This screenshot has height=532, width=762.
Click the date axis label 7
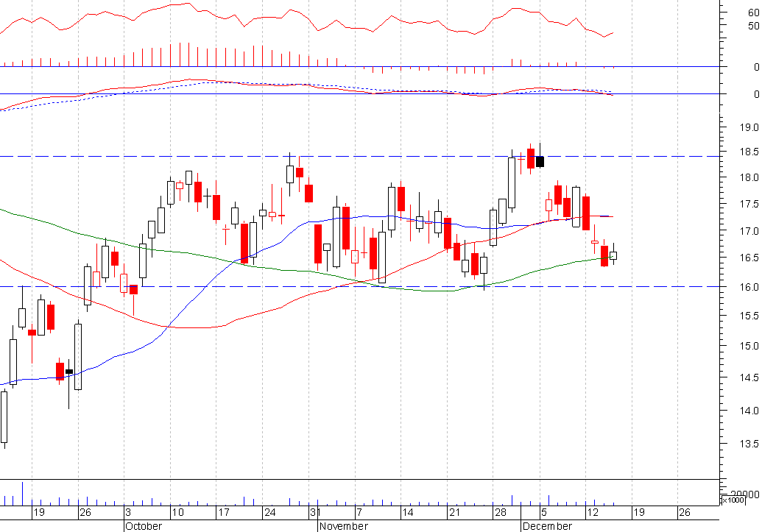pos(359,513)
